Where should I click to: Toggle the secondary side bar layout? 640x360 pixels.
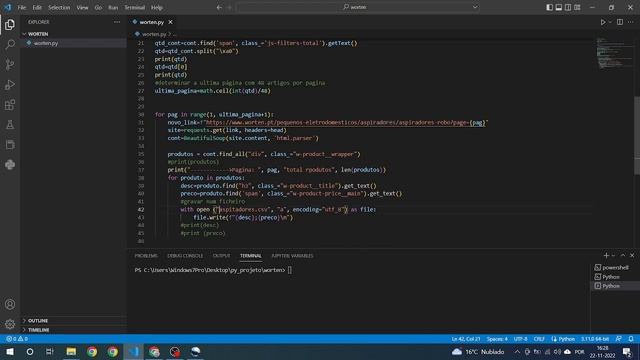tap(568, 7)
